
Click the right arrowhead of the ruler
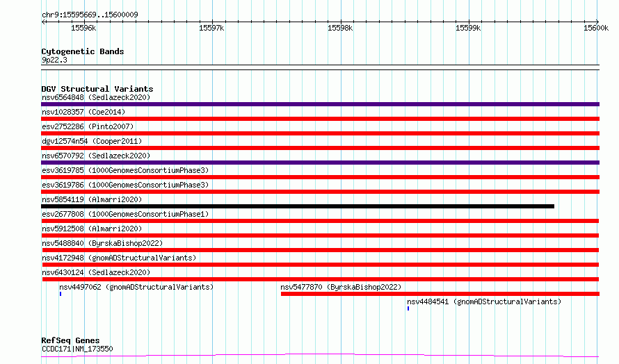tap(597, 22)
